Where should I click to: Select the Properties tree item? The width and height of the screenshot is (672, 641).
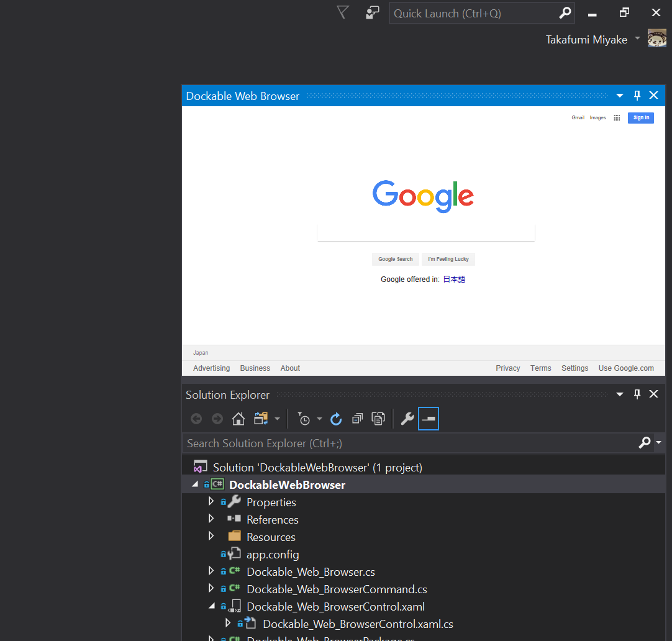tap(271, 502)
